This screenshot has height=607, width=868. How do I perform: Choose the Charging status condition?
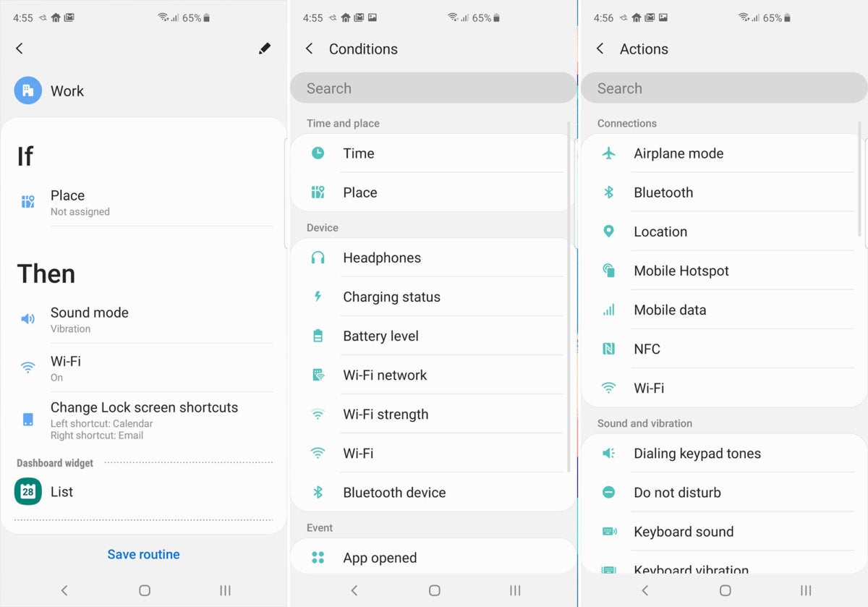point(433,297)
